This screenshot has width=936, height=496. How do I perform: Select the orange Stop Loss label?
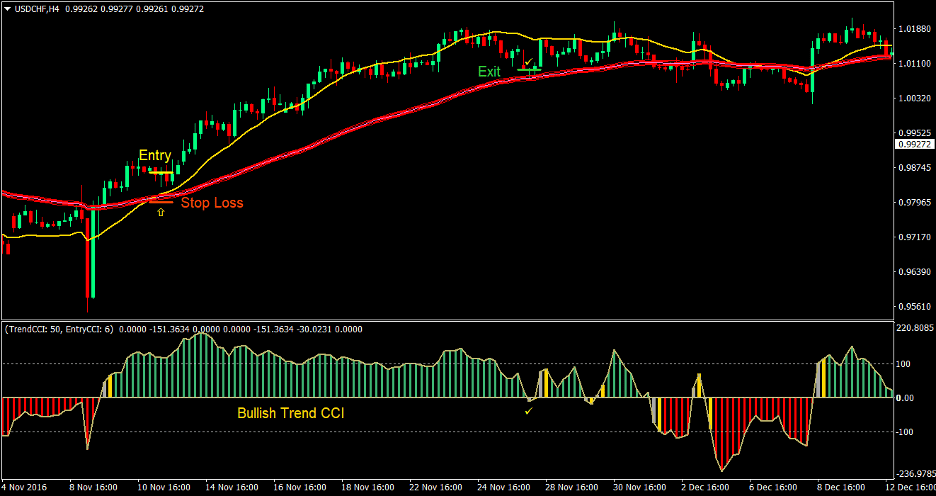(212, 203)
